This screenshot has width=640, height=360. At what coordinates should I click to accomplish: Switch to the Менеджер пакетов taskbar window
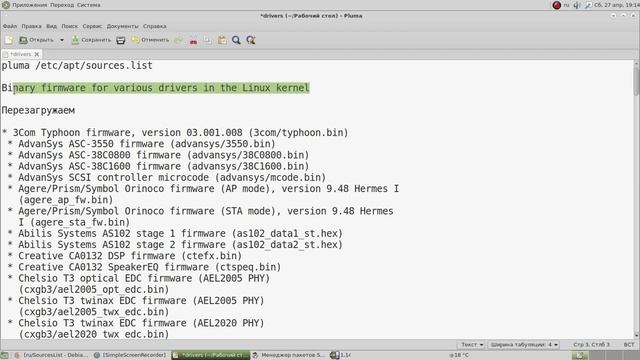[289, 355]
